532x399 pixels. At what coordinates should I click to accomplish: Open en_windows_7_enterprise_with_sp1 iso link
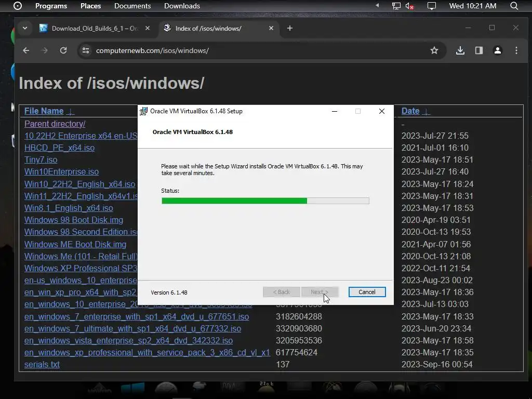(137, 316)
